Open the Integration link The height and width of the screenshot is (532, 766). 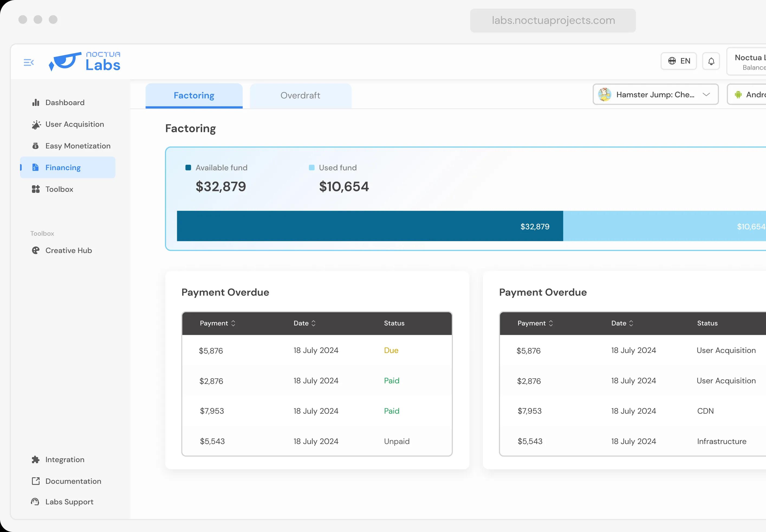(65, 460)
